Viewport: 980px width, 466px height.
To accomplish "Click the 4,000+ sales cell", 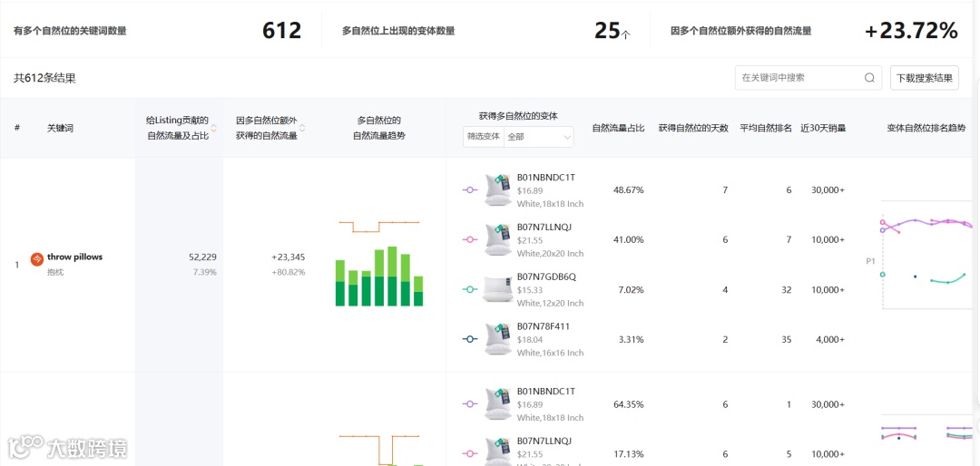I will 828,339.
